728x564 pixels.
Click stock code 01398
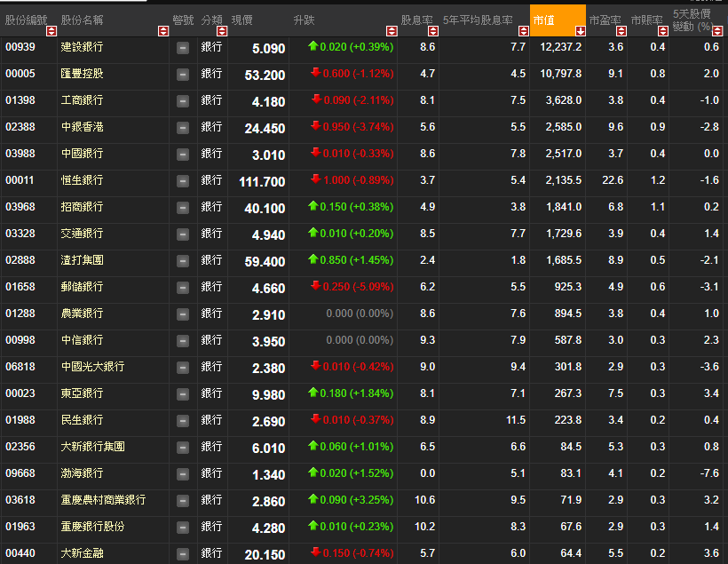20,100
